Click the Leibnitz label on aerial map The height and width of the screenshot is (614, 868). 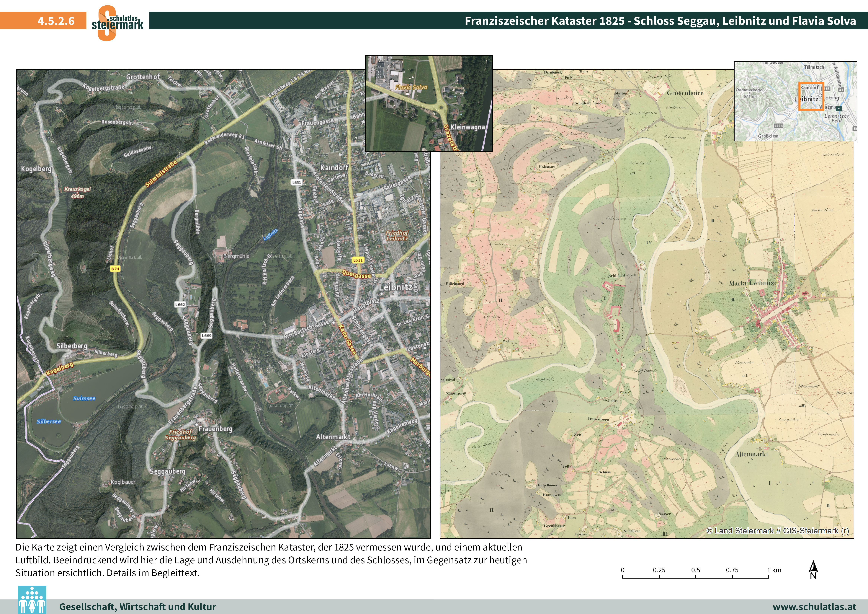(x=395, y=287)
